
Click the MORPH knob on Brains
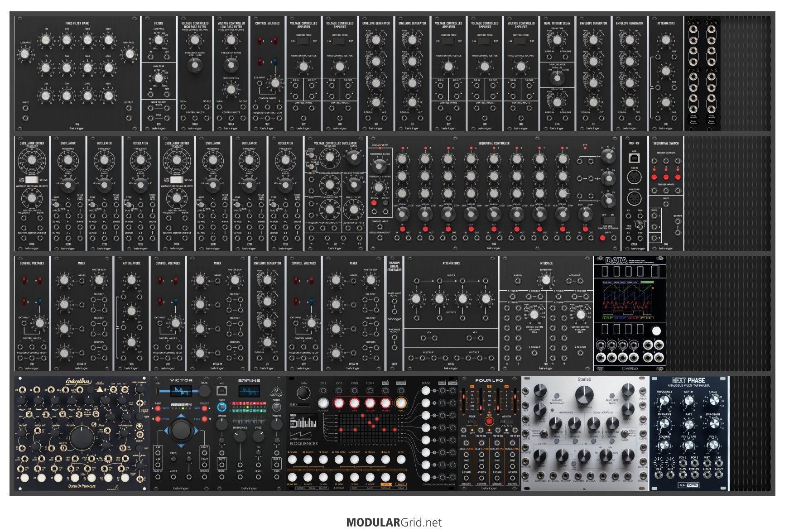tap(277, 424)
